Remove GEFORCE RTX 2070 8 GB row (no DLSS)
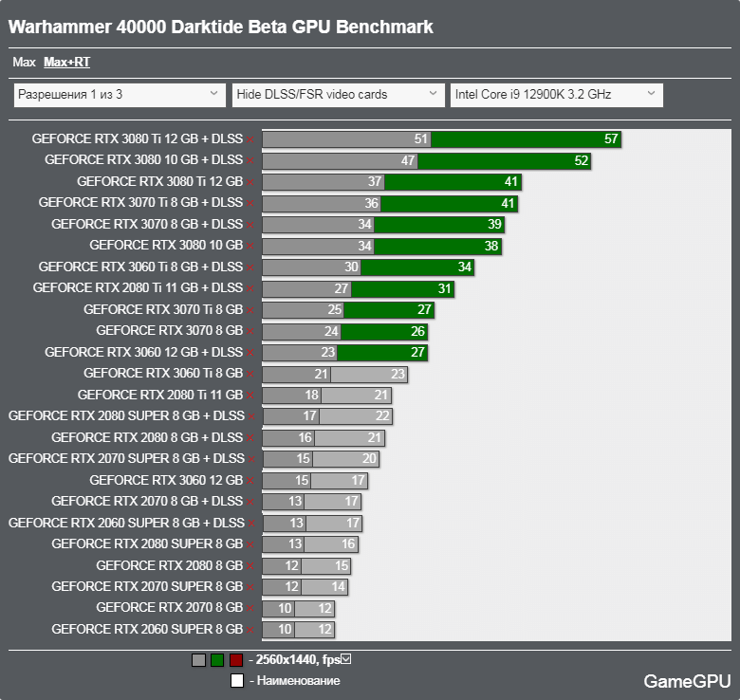 [250, 609]
